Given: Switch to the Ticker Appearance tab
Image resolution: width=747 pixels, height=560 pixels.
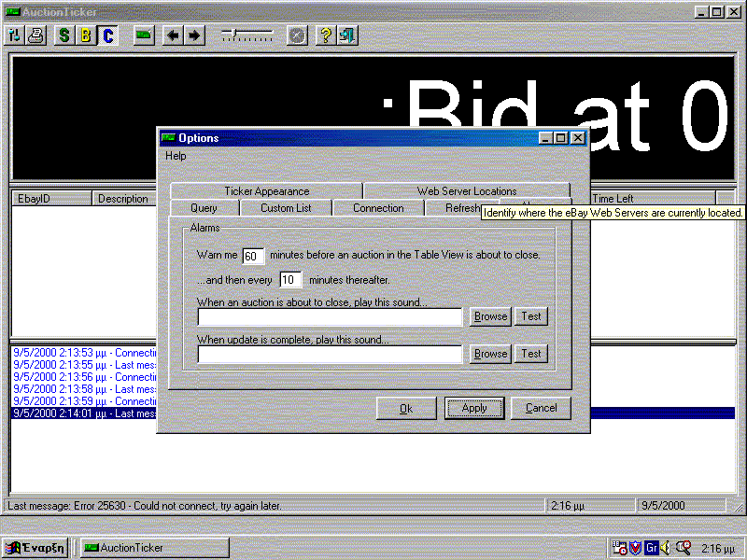Looking at the screenshot, I should [267, 191].
